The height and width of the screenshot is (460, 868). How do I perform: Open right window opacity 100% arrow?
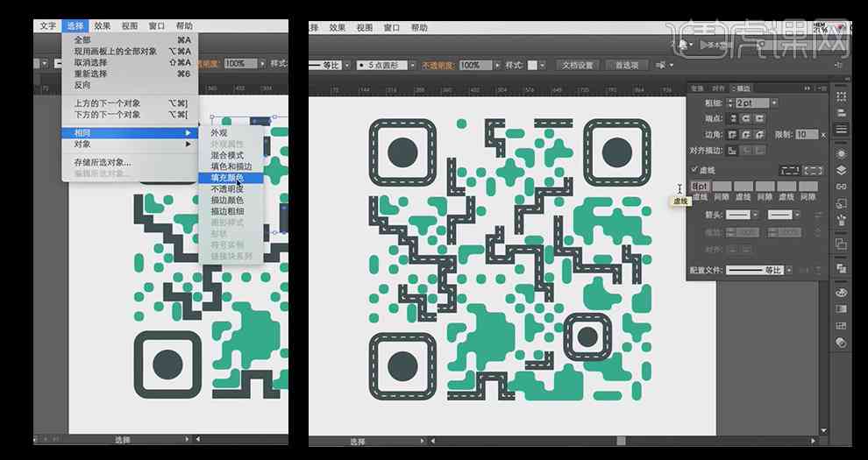(496, 65)
